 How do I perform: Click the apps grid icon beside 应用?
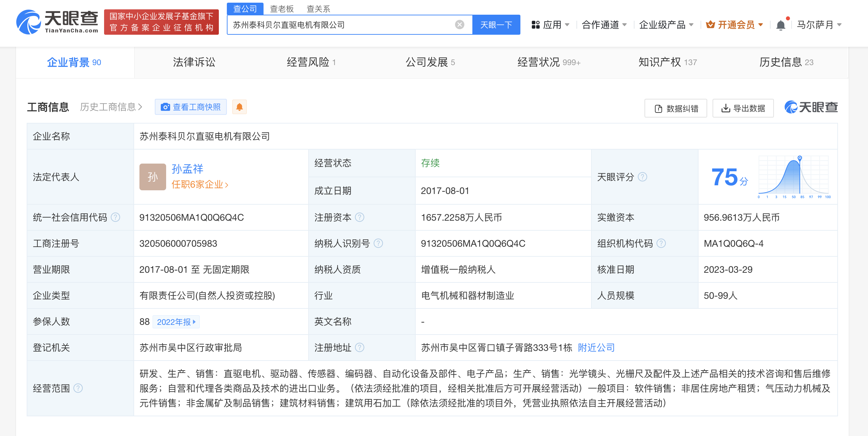(536, 24)
